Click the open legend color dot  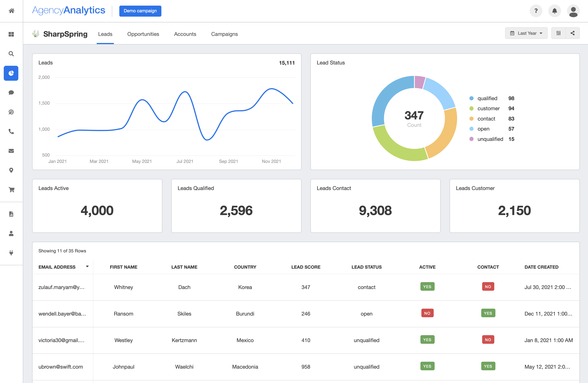[471, 129]
